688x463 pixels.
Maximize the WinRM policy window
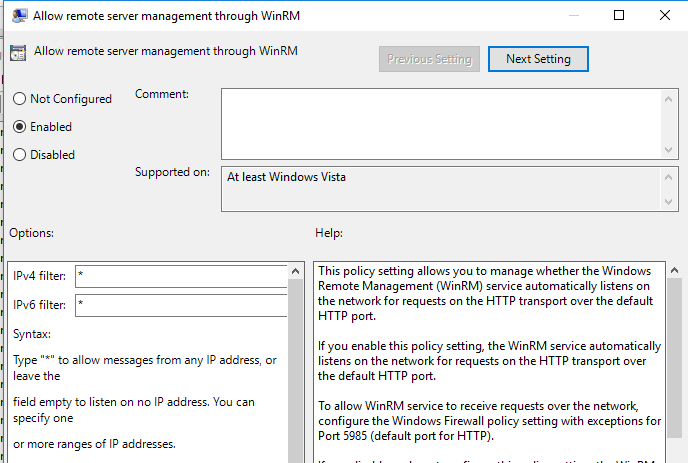(x=619, y=16)
